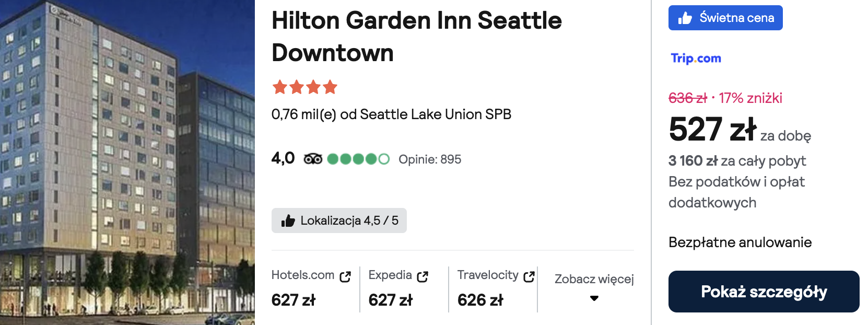Click the Hilton Garden Inn Seattle Downtown title

pyautogui.click(x=416, y=37)
